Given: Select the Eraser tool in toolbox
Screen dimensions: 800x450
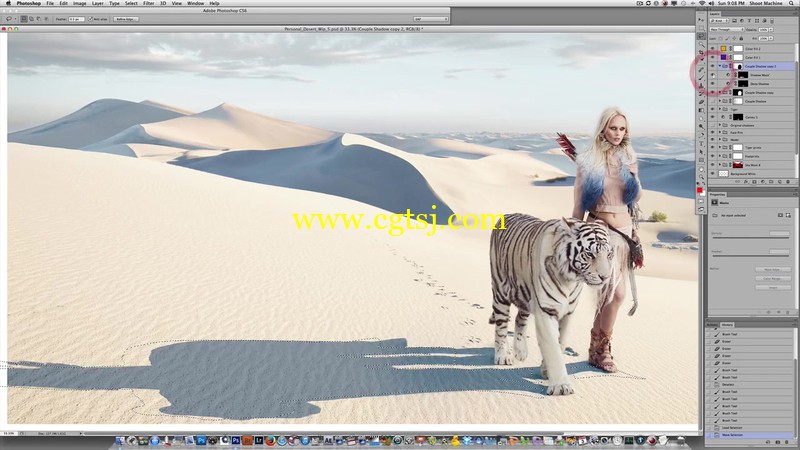Looking at the screenshot, I should point(702,102).
